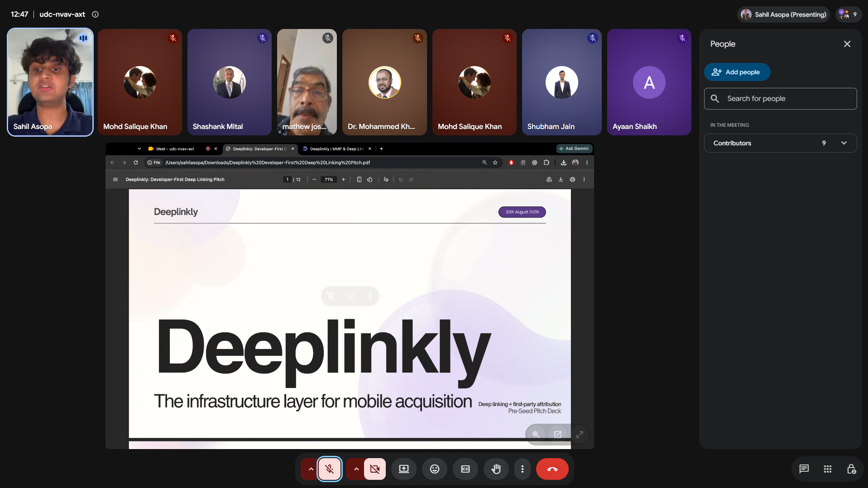The image size is (868, 488).
Task: Open floating more options on presentation
Action: click(370, 296)
